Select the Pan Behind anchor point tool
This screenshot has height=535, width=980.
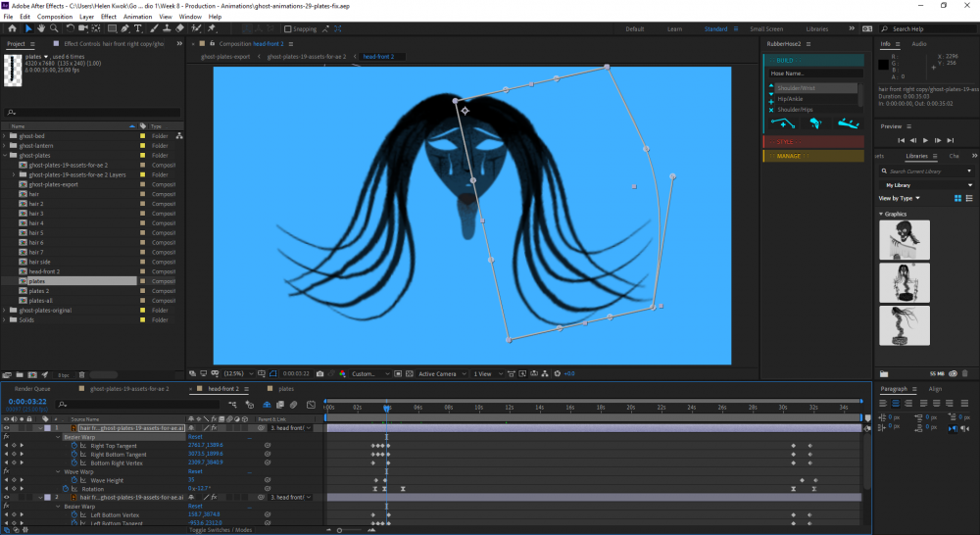[x=96, y=28]
